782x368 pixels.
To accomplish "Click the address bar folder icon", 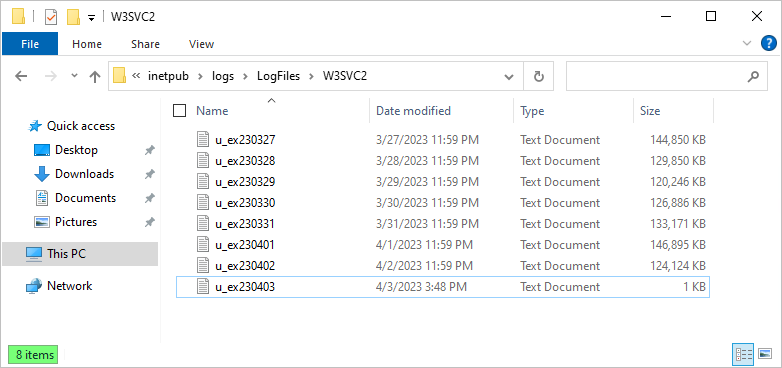I will pos(119,76).
